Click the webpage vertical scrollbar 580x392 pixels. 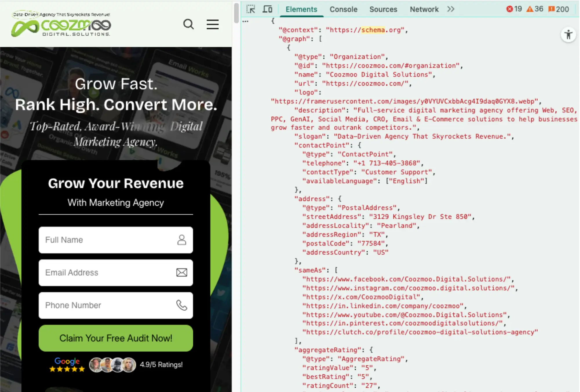236,13
